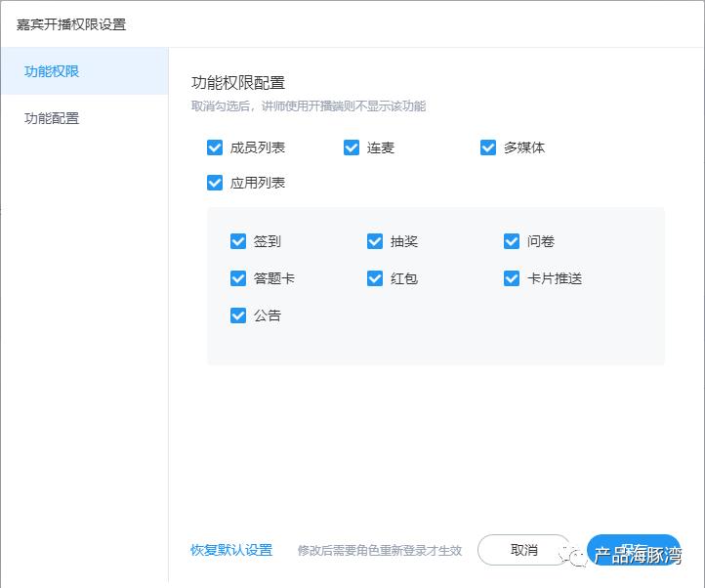705x588 pixels.
Task: Toggle the 答题卡 checkbox
Action: click(x=238, y=278)
